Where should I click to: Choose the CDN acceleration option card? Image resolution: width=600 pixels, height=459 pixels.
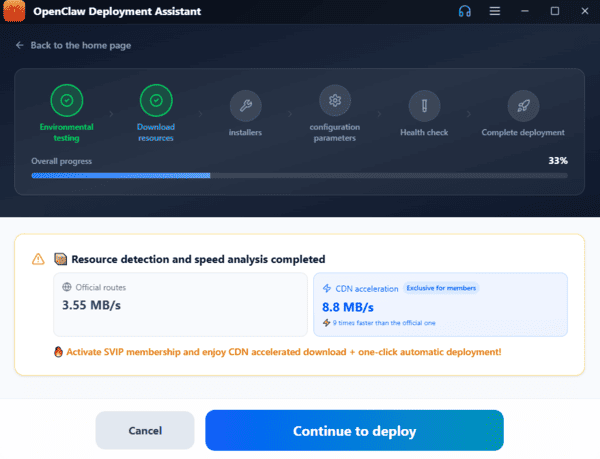(x=440, y=305)
